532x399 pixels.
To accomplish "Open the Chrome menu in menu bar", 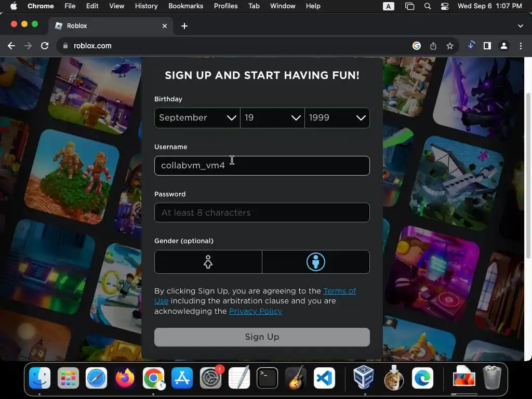I will click(41, 6).
